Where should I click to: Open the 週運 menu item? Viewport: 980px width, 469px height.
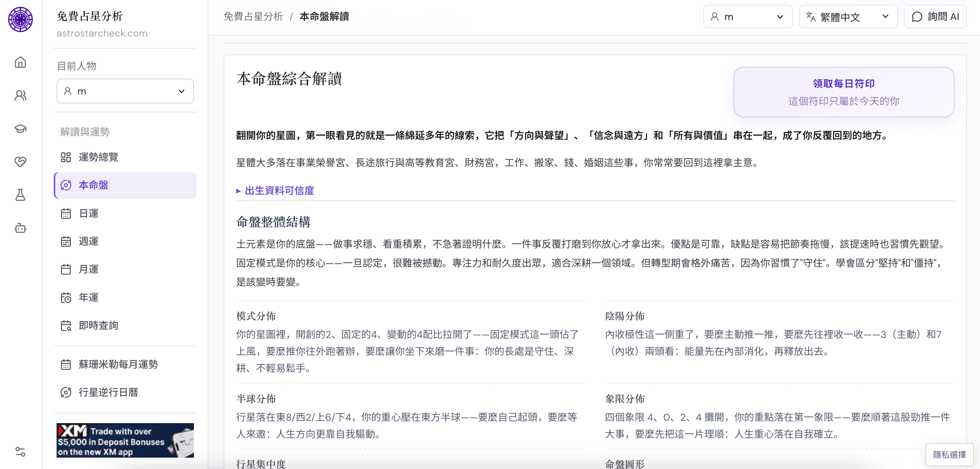(x=125, y=241)
